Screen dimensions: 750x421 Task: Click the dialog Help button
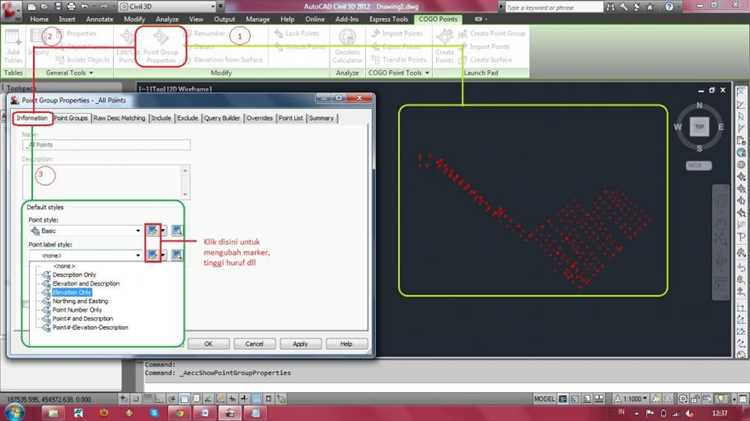346,344
